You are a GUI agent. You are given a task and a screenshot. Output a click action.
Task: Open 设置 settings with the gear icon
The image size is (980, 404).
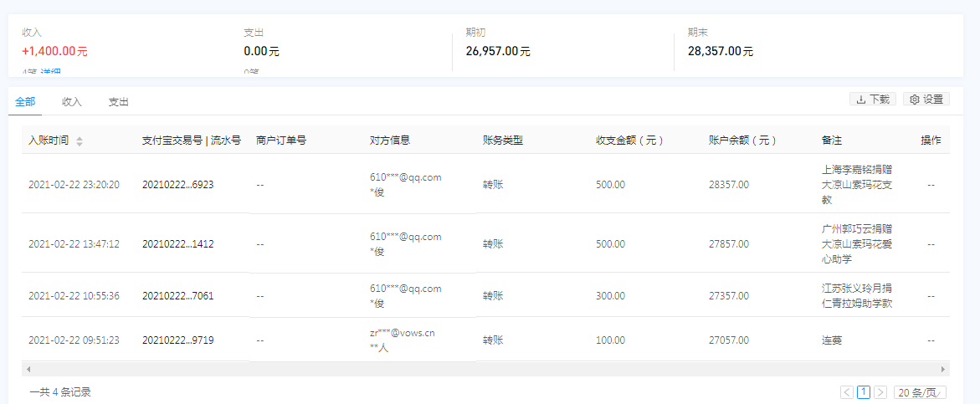coord(926,99)
